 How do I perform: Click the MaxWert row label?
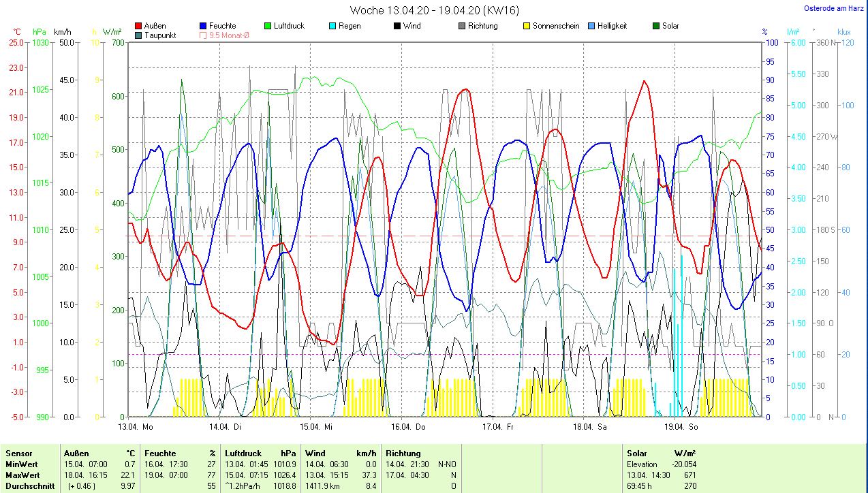coord(22,475)
